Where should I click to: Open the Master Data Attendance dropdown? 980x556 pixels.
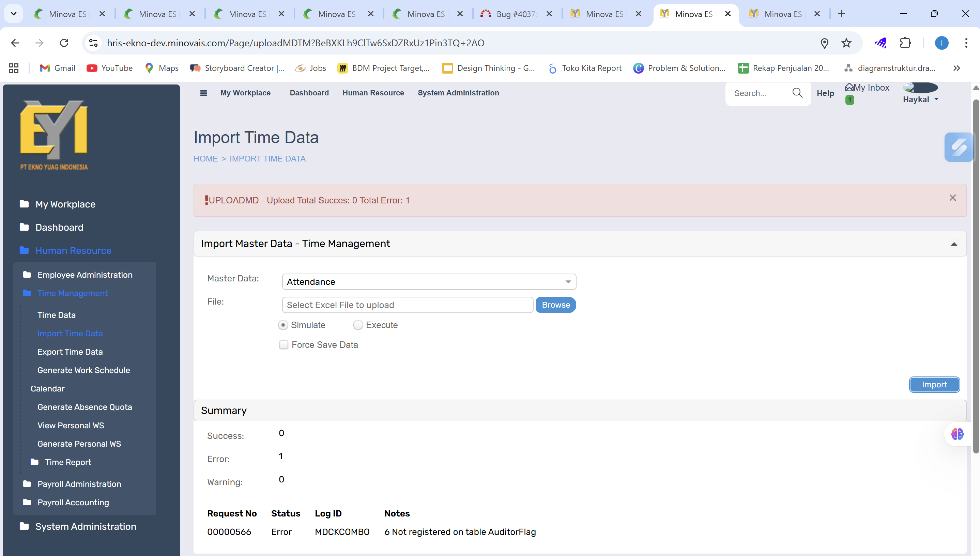click(429, 282)
